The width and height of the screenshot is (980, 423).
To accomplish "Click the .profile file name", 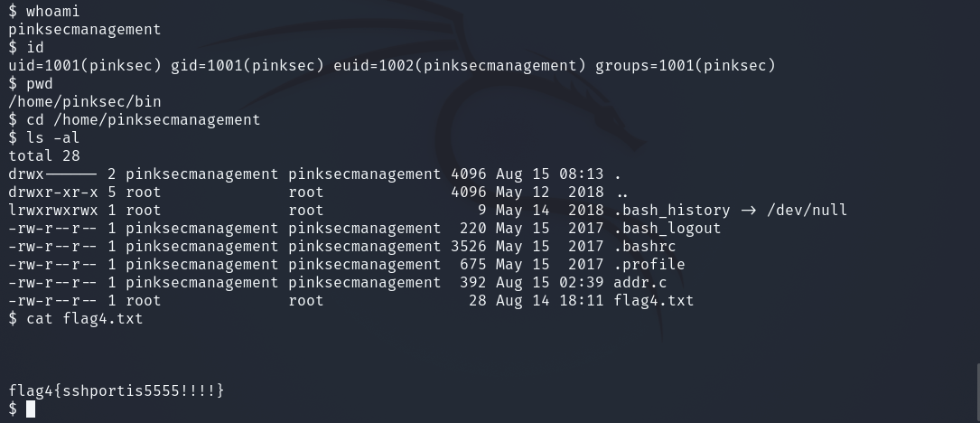I will [x=649, y=264].
